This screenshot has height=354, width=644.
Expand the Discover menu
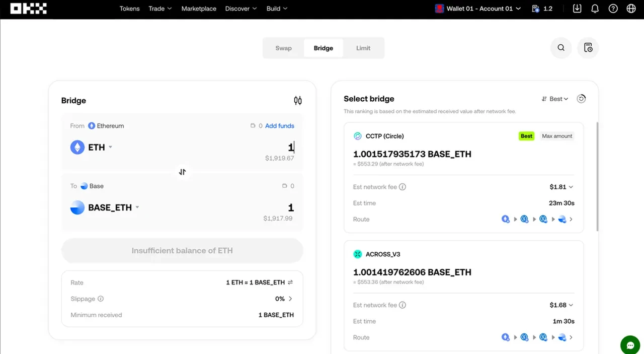click(x=241, y=9)
